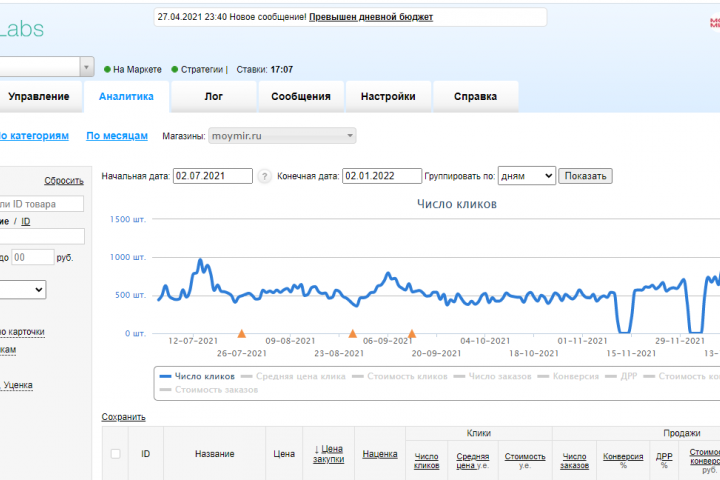The image size is (720, 480).
Task: Toggle 'Стоимость кликов' legend series
Action: (x=399, y=376)
